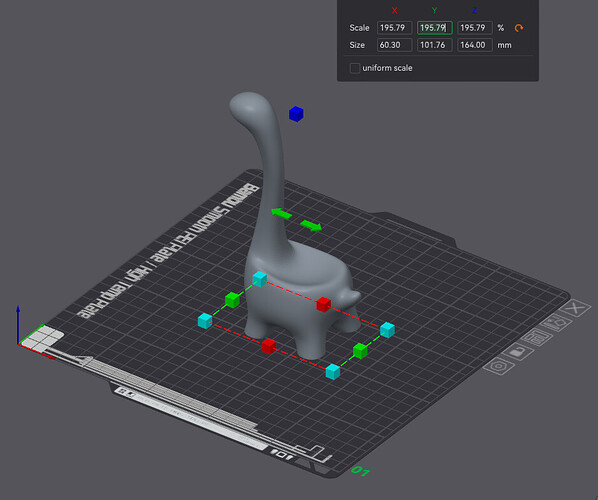The image size is (598, 500).
Task: Click the Size X field 60.30
Action: click(395, 45)
